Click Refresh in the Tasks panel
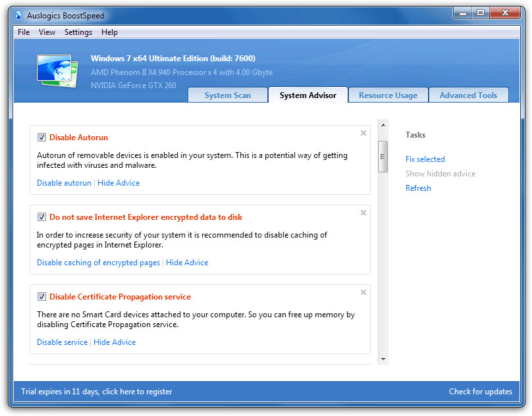This screenshot has width=532, height=416. 418,188
